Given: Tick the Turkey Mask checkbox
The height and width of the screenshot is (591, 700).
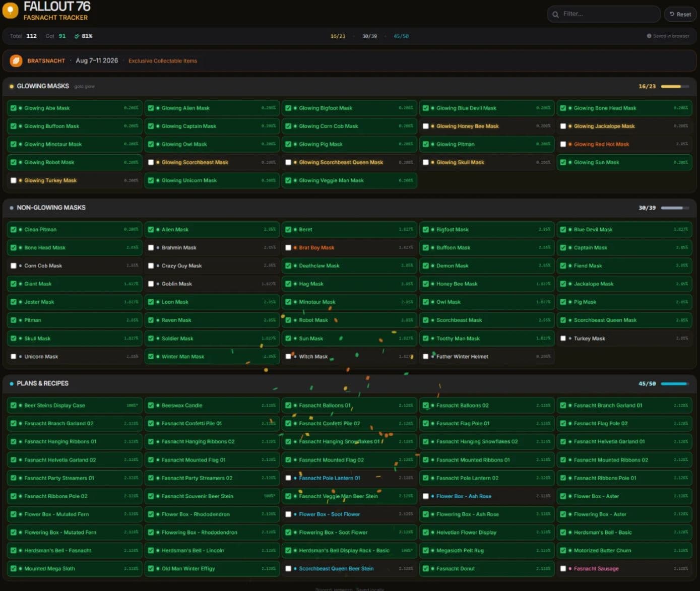Looking at the screenshot, I should point(563,339).
